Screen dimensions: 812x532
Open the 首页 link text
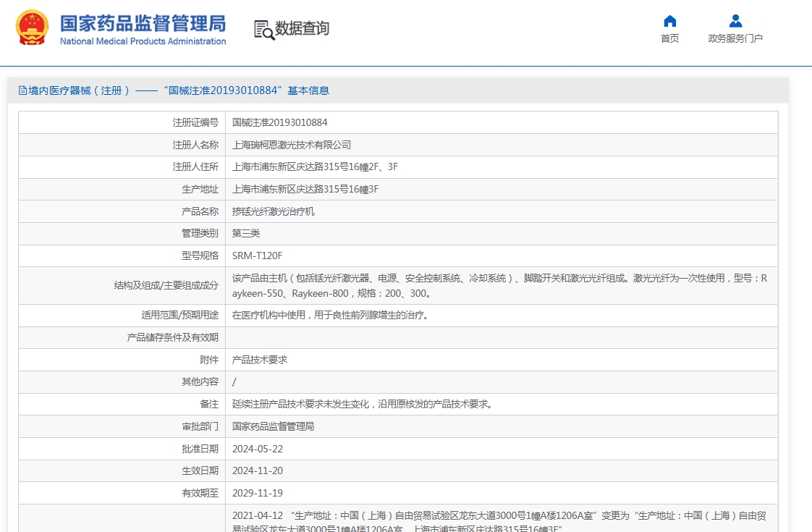669,38
